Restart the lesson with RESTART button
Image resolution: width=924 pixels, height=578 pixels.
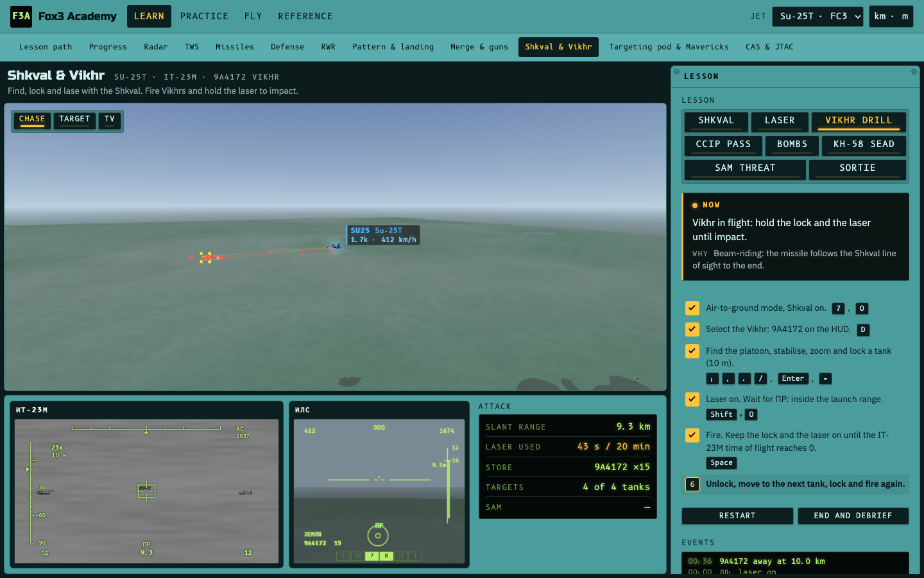[x=737, y=516]
